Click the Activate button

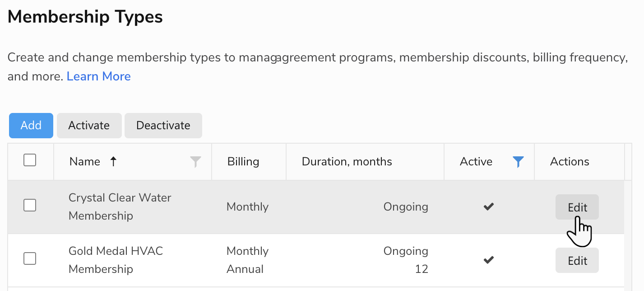click(x=89, y=125)
